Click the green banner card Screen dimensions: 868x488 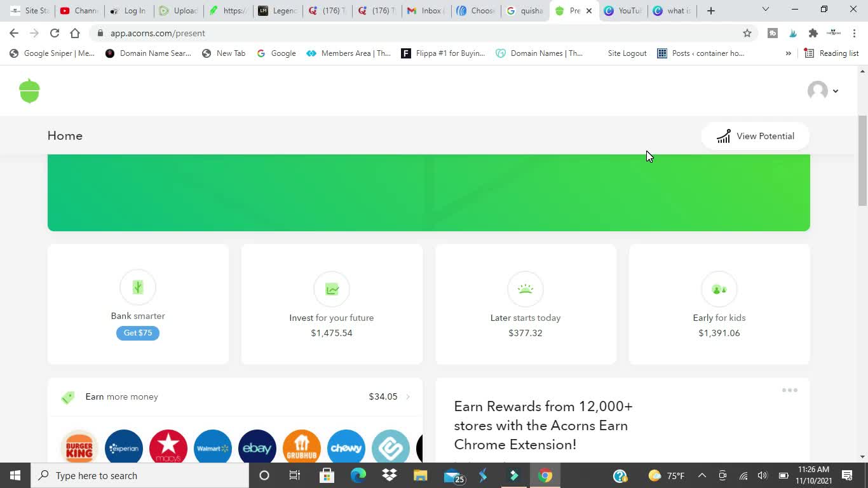point(429,193)
